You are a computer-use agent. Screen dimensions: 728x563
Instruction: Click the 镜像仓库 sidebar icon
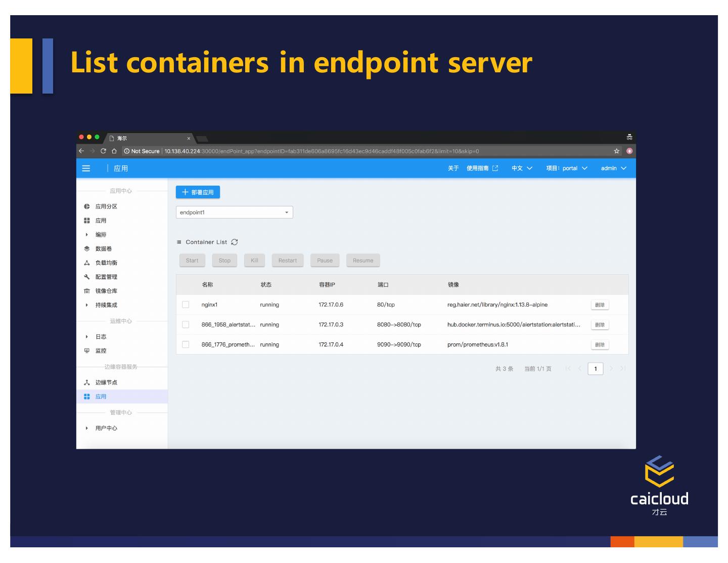coord(87,291)
